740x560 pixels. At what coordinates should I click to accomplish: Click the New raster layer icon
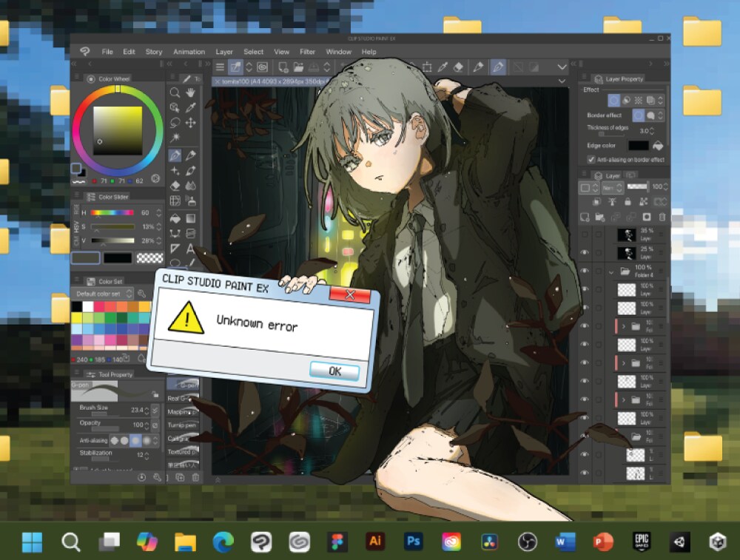pyautogui.click(x=585, y=217)
